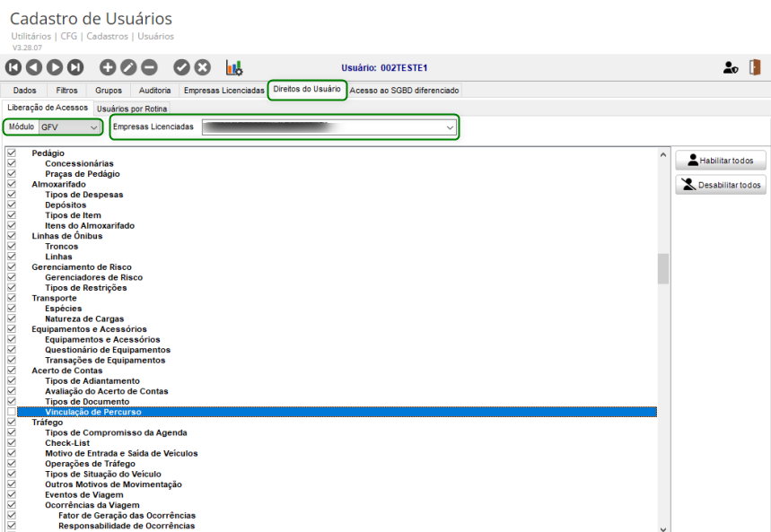This screenshot has width=771, height=532.
Task: Switch to Liberação de Acessos subtab
Action: [48, 108]
